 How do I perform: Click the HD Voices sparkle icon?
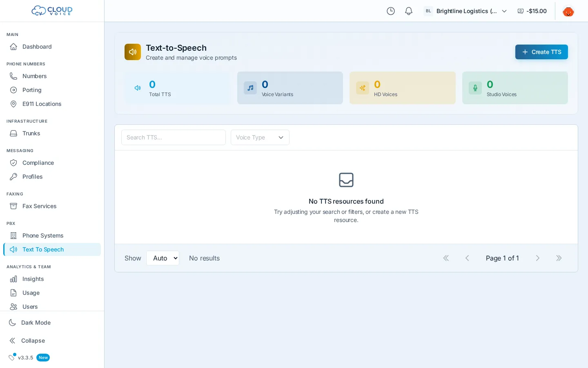[x=363, y=88]
